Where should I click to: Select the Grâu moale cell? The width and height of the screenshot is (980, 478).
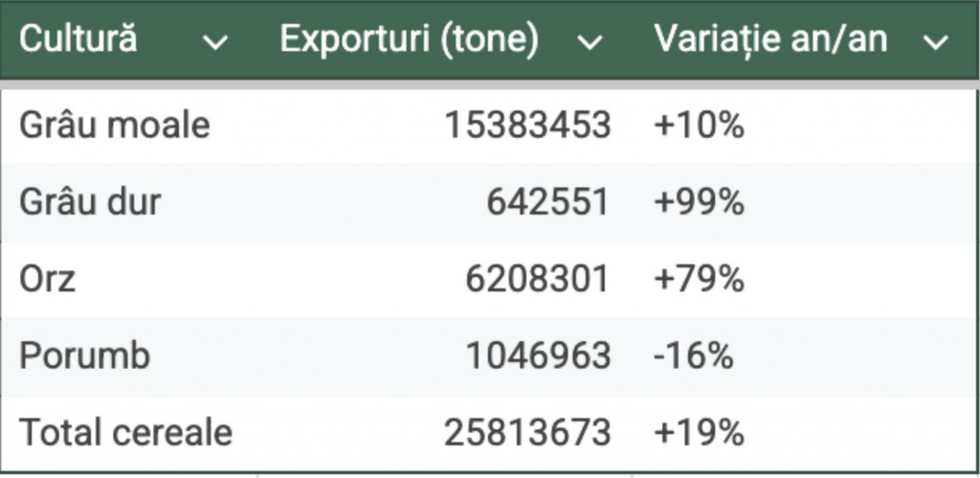(x=114, y=125)
